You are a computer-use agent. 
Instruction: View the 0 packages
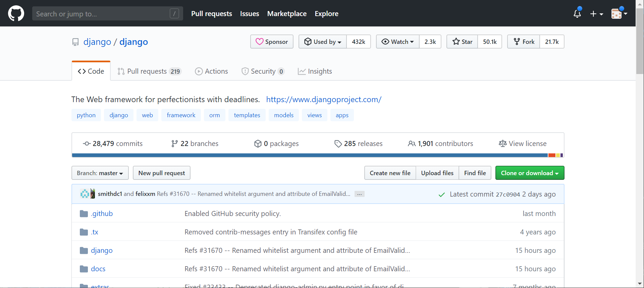[276, 144]
